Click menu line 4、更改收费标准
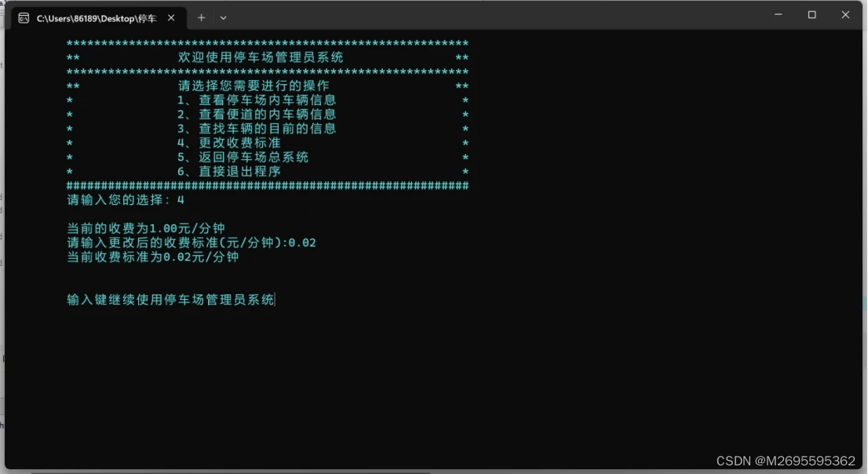Viewport: 868px width, 474px height. [x=229, y=143]
